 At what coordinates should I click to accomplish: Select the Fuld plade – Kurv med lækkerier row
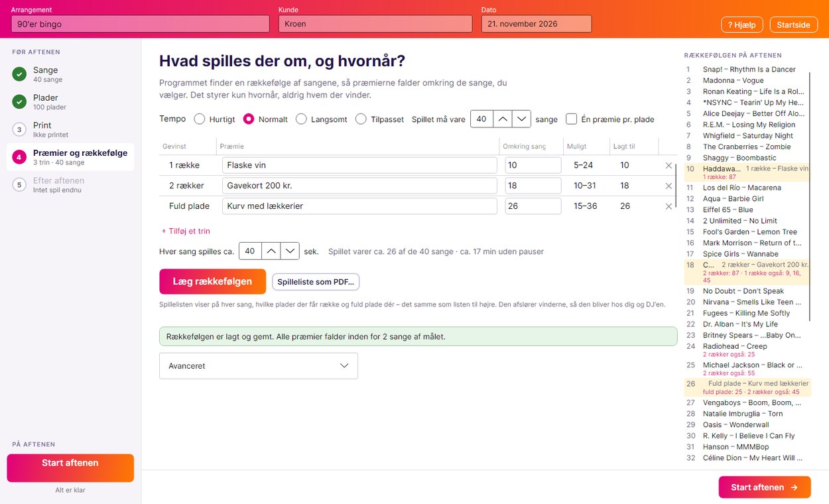point(747,387)
